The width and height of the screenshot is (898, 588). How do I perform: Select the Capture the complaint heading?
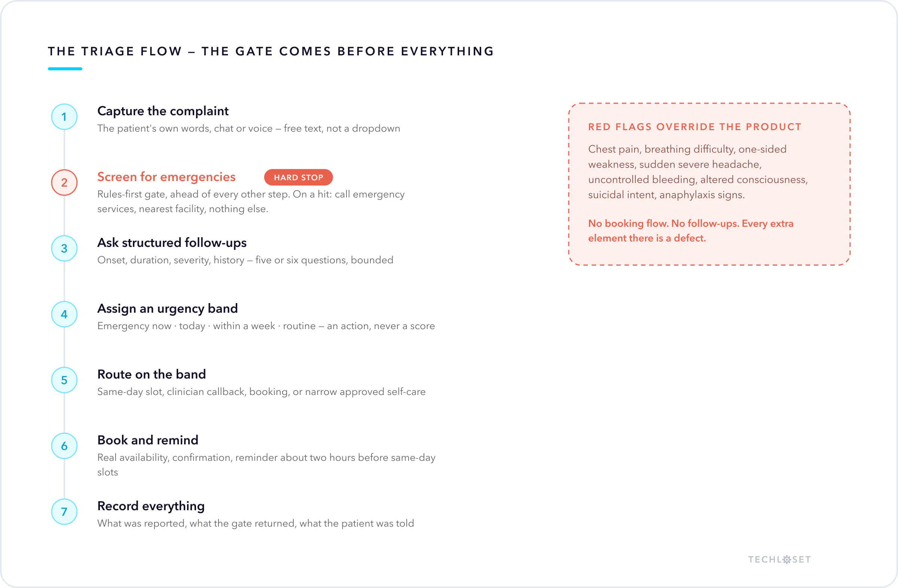[163, 111]
